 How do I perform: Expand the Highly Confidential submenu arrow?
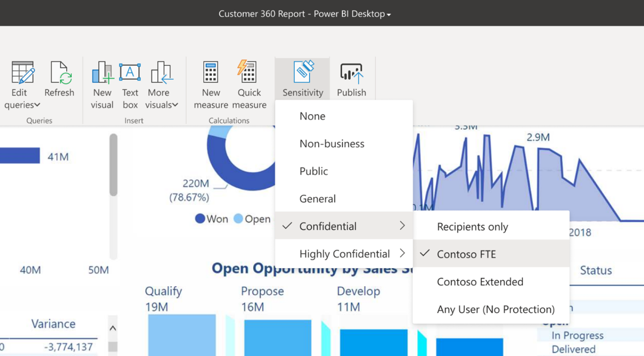pyautogui.click(x=402, y=253)
